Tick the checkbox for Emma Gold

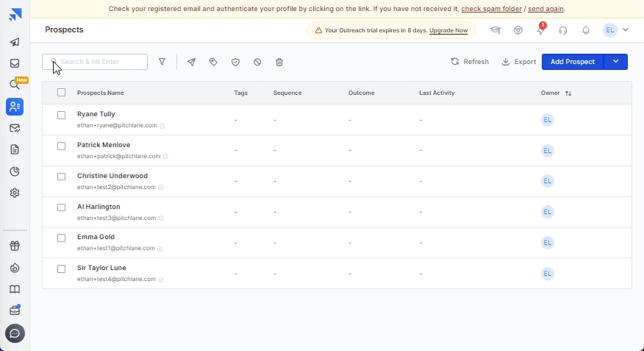(62, 238)
